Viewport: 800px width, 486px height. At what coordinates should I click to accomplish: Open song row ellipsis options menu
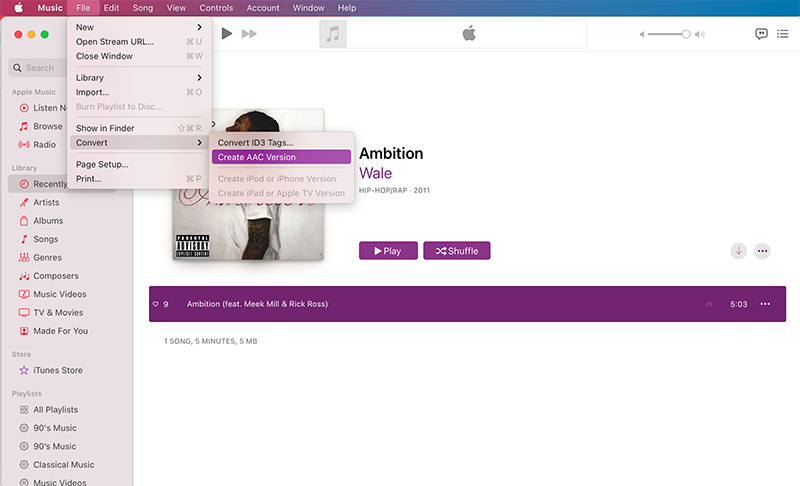(765, 304)
